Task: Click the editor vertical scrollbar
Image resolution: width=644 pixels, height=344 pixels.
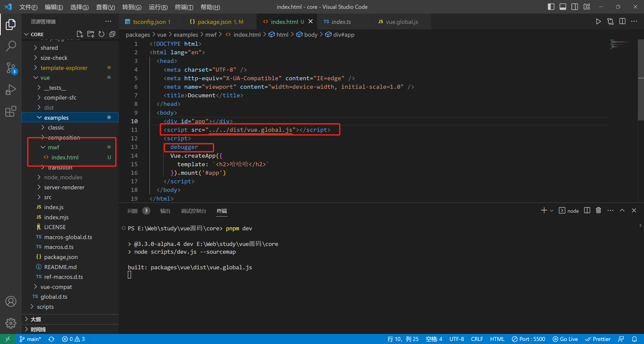Action: coord(641,80)
